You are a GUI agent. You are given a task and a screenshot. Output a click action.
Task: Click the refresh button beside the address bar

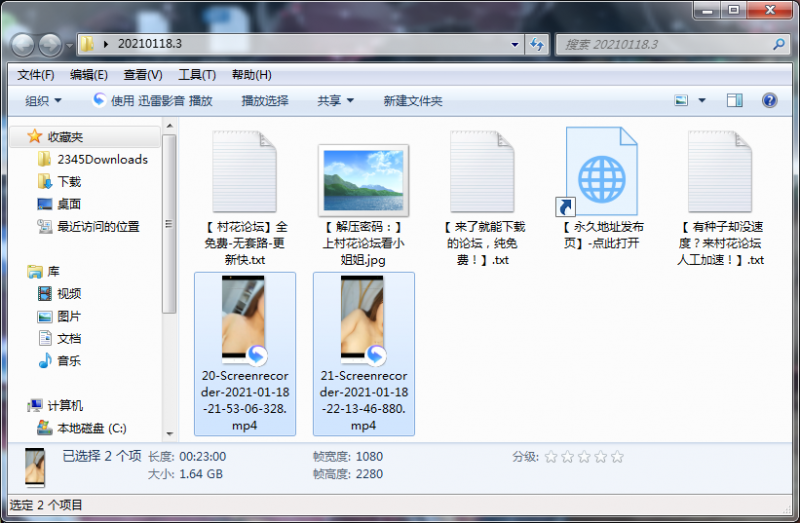[537, 44]
